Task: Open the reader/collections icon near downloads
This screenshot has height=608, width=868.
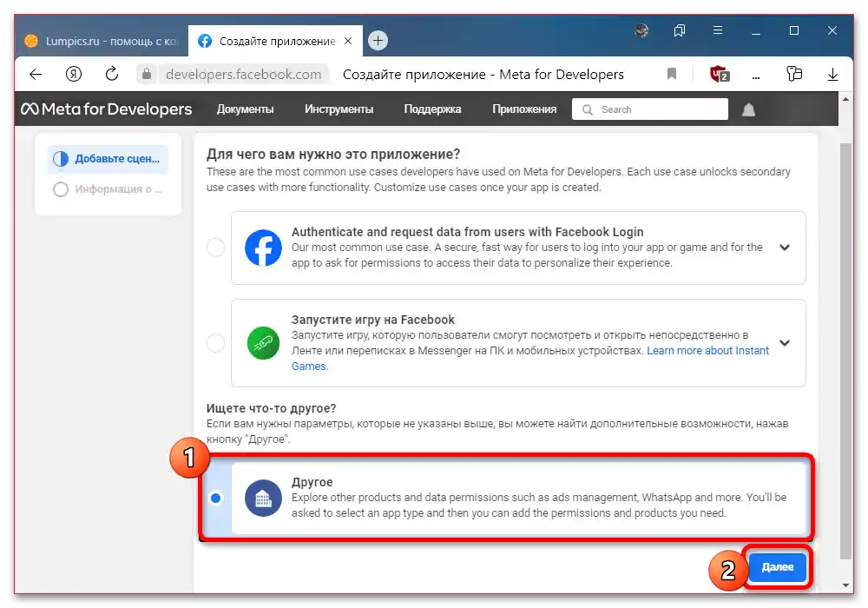Action: click(x=794, y=74)
